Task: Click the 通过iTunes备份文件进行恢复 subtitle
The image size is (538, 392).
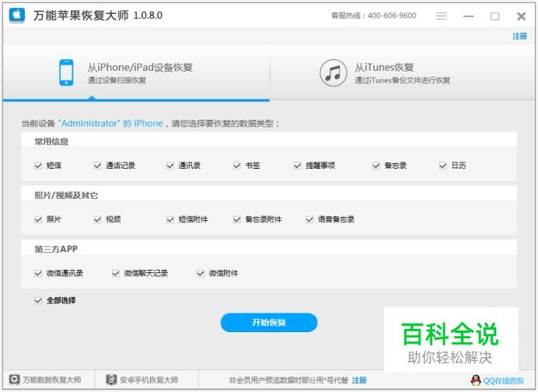Action: (402, 80)
